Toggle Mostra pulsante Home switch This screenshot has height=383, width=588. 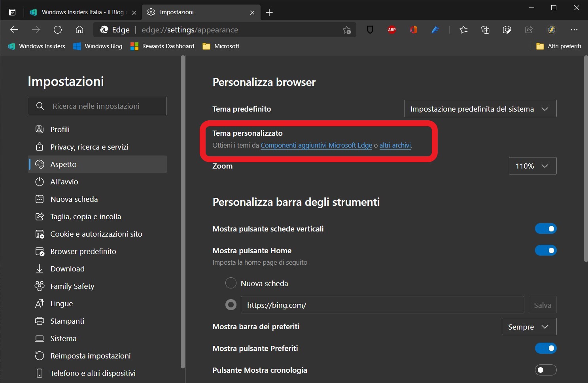click(x=546, y=250)
